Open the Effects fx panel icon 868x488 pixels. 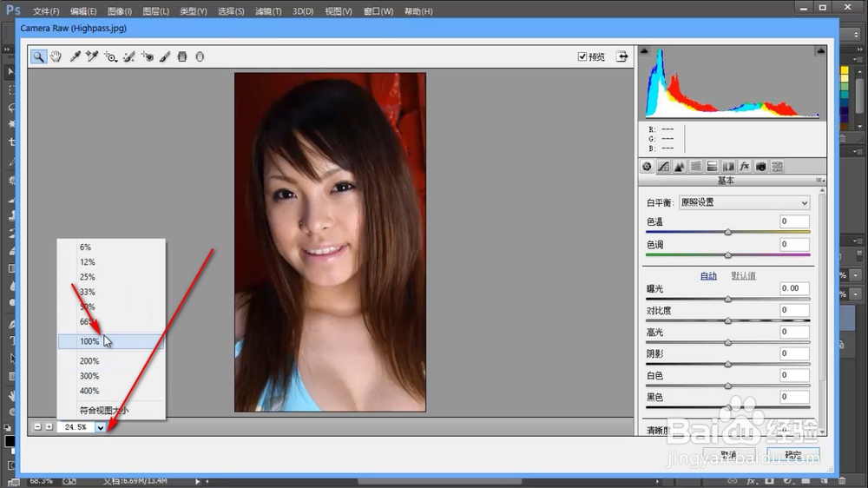point(745,166)
